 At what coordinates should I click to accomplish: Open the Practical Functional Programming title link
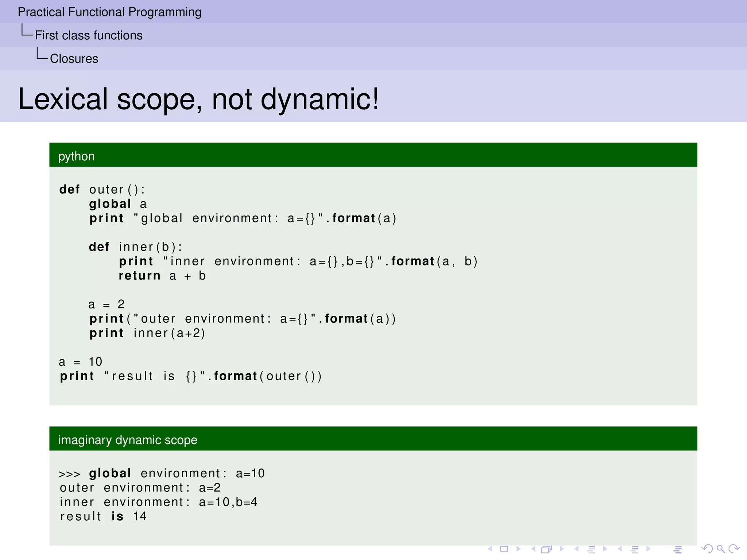109,12
